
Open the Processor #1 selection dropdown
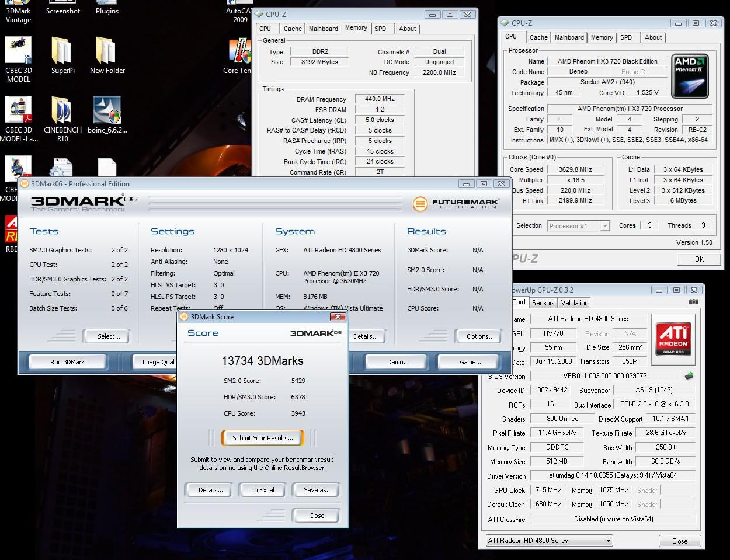click(x=579, y=226)
